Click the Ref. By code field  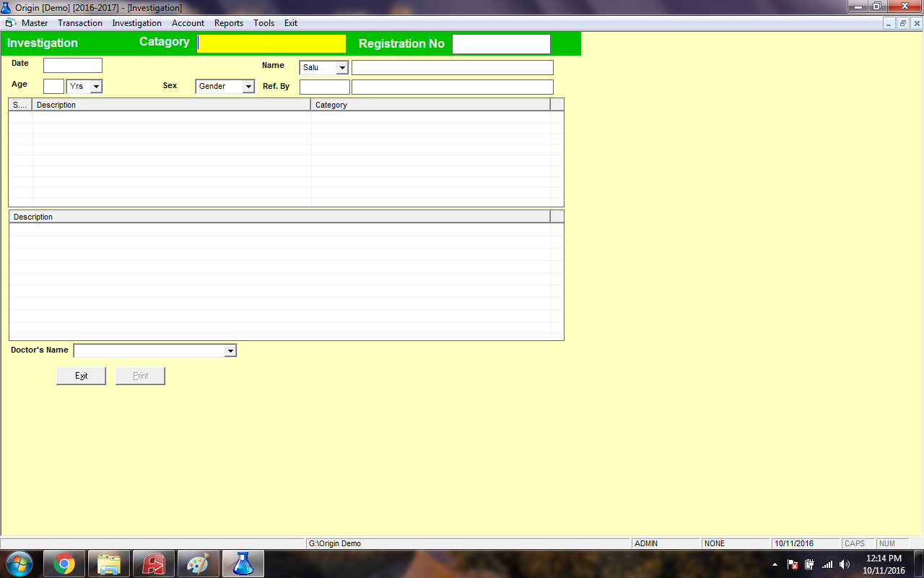[x=325, y=87]
